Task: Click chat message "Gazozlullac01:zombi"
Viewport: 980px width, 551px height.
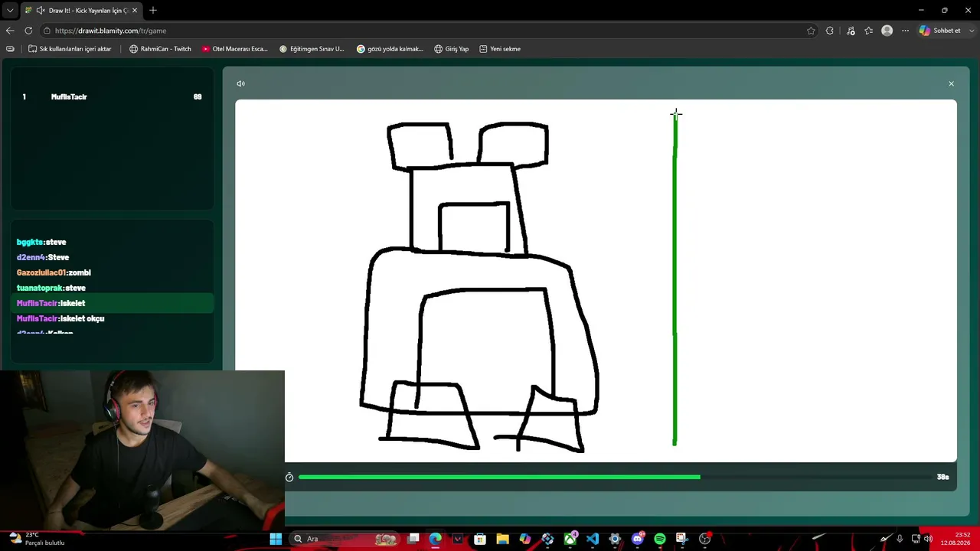Action: [x=54, y=272]
